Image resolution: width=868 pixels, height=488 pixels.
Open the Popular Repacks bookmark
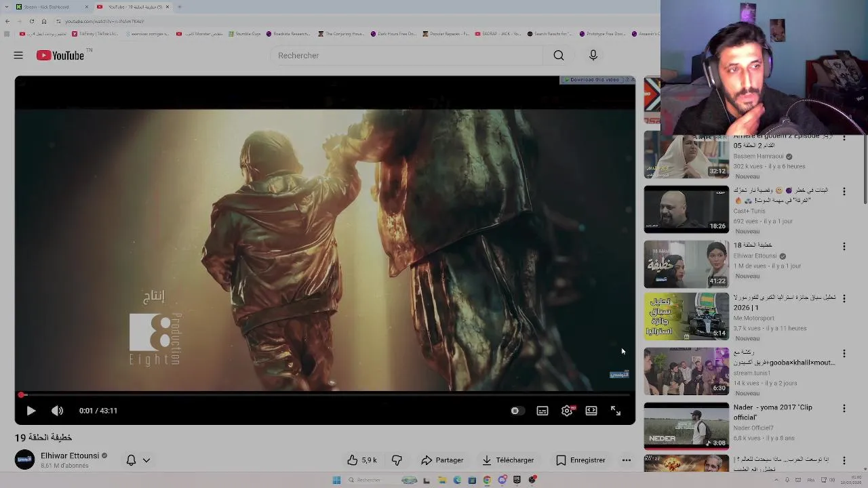[446, 34]
